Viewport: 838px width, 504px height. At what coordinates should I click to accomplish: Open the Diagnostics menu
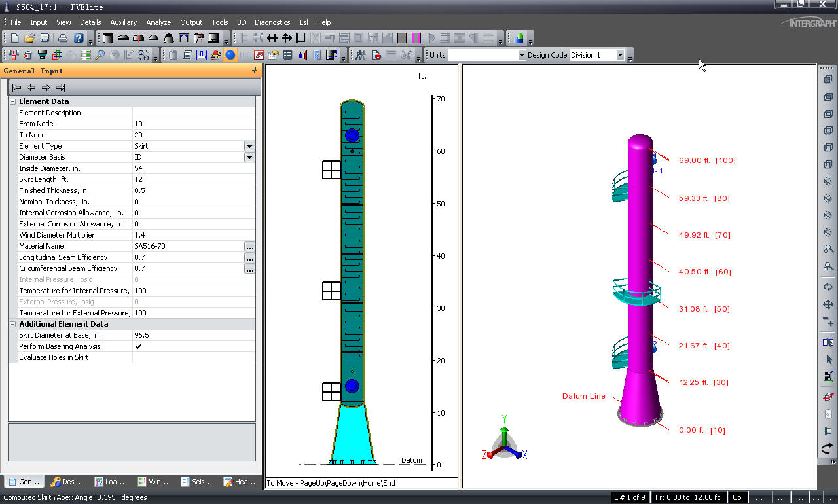[x=272, y=22]
